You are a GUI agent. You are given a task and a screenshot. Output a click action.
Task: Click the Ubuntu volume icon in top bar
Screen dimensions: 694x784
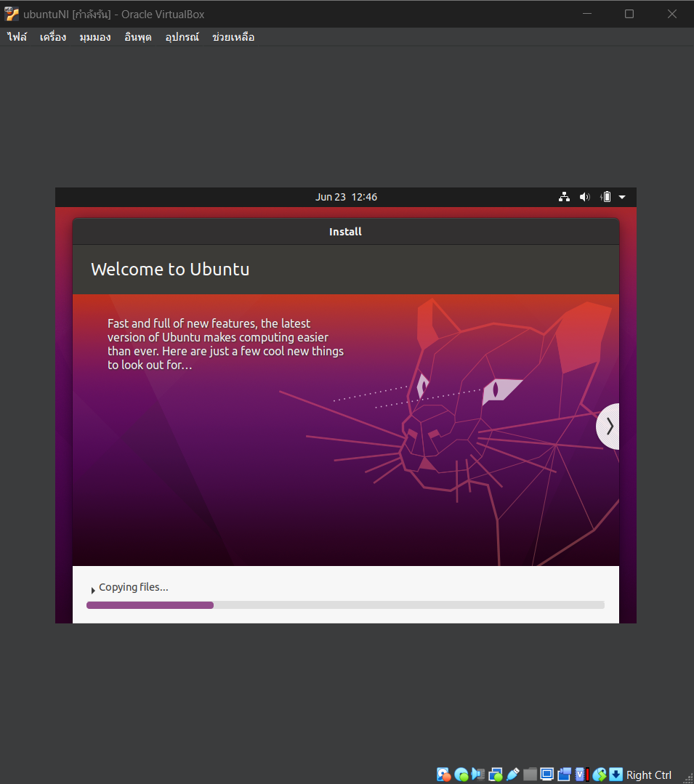point(584,197)
